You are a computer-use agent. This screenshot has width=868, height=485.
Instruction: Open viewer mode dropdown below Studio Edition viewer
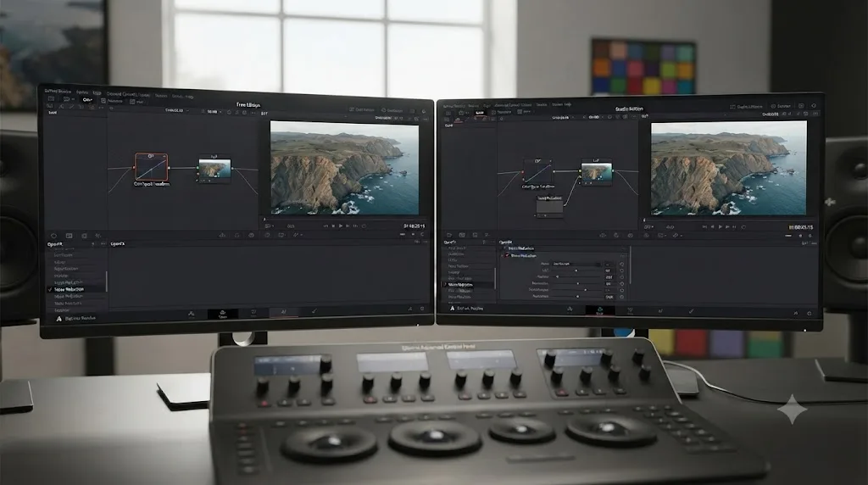(648, 227)
